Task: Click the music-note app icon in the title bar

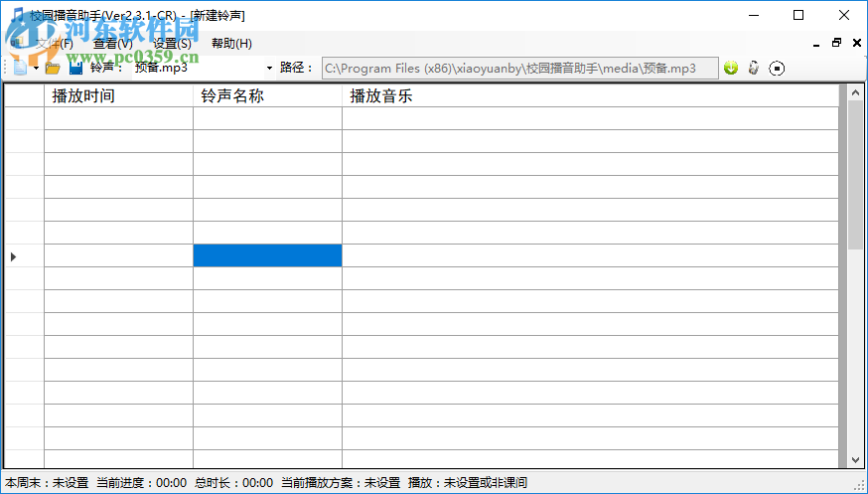Action: pyautogui.click(x=17, y=16)
